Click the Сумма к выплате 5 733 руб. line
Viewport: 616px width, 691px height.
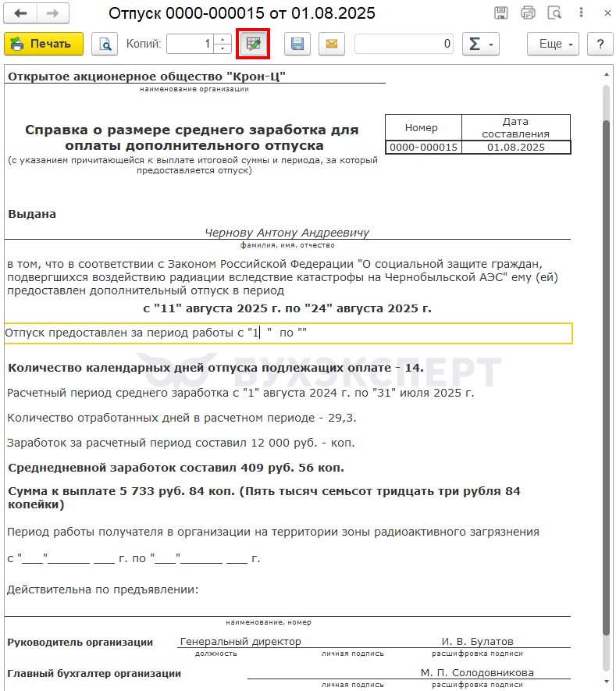264,497
